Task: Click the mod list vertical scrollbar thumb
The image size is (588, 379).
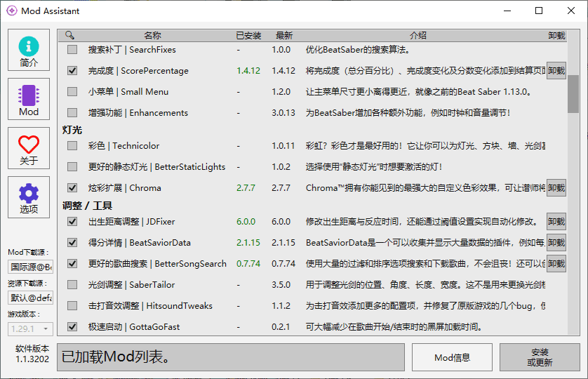Action: [x=573, y=94]
